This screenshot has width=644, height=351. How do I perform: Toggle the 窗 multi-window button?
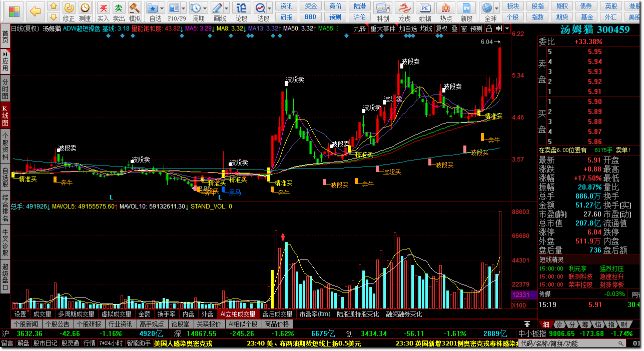[x=464, y=28]
